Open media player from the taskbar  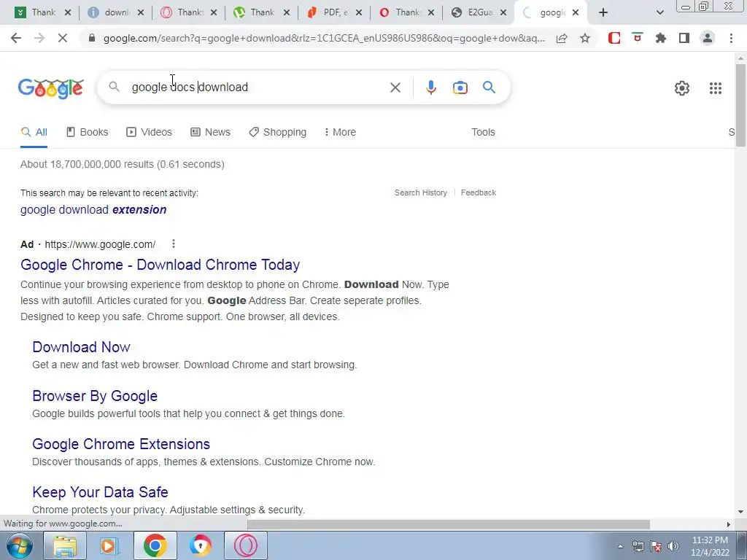[x=109, y=545]
